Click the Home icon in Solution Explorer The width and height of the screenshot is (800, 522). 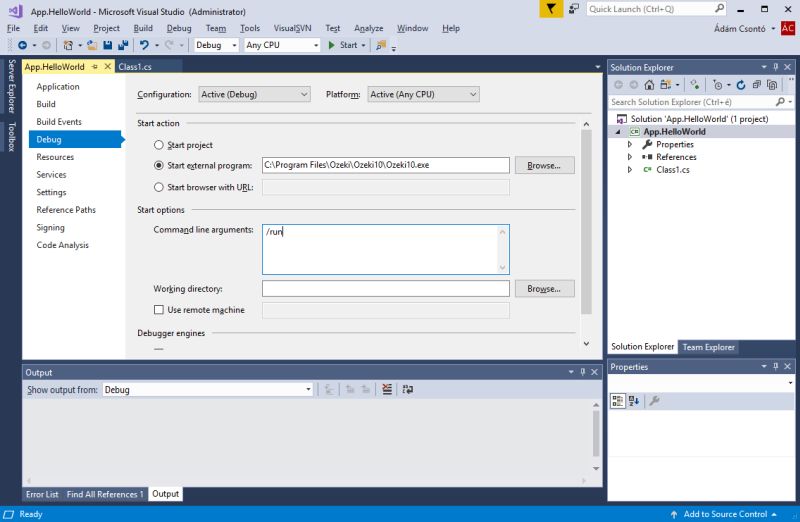pos(649,85)
